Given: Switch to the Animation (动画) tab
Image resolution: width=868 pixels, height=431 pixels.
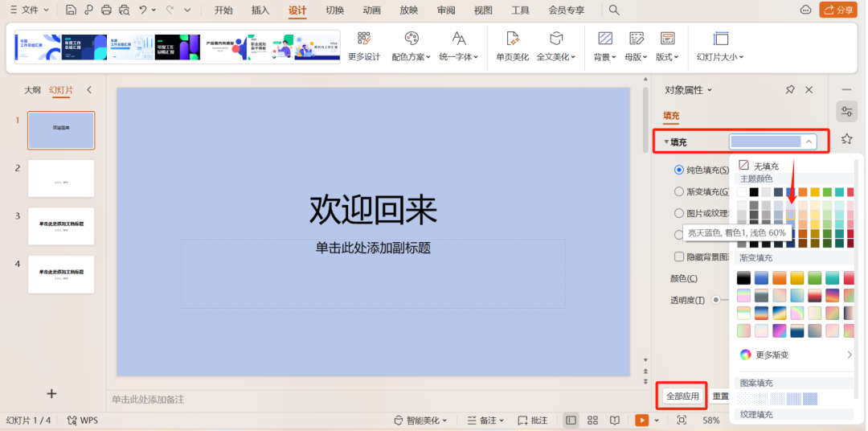Looking at the screenshot, I should (x=372, y=10).
